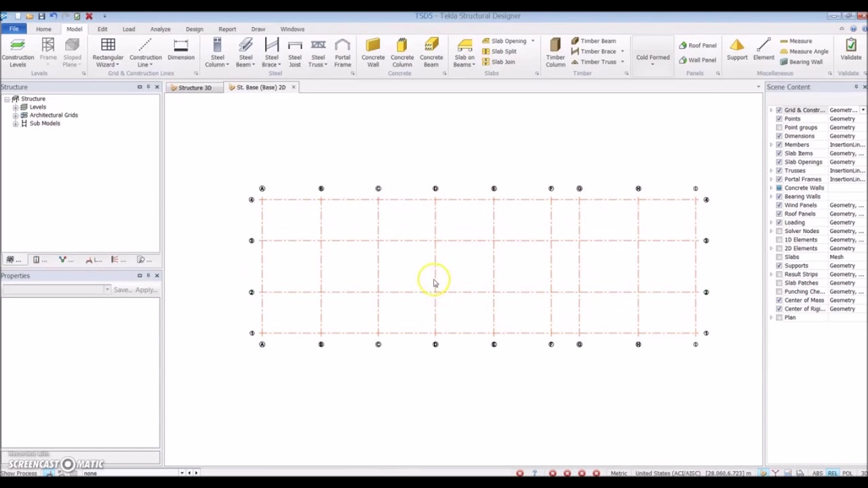This screenshot has height=488, width=868.
Task: Delete with red X in quick toolbar
Action: pyautogui.click(x=89, y=16)
